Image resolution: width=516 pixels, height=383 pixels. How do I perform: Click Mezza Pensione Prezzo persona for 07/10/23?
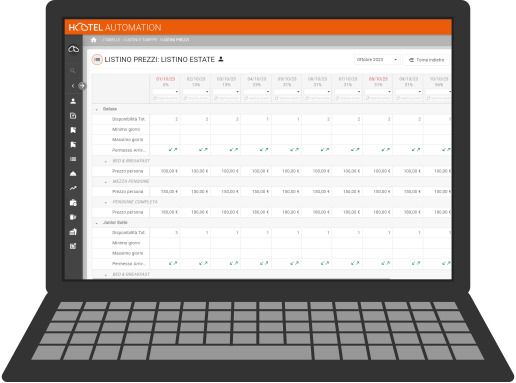(347, 192)
